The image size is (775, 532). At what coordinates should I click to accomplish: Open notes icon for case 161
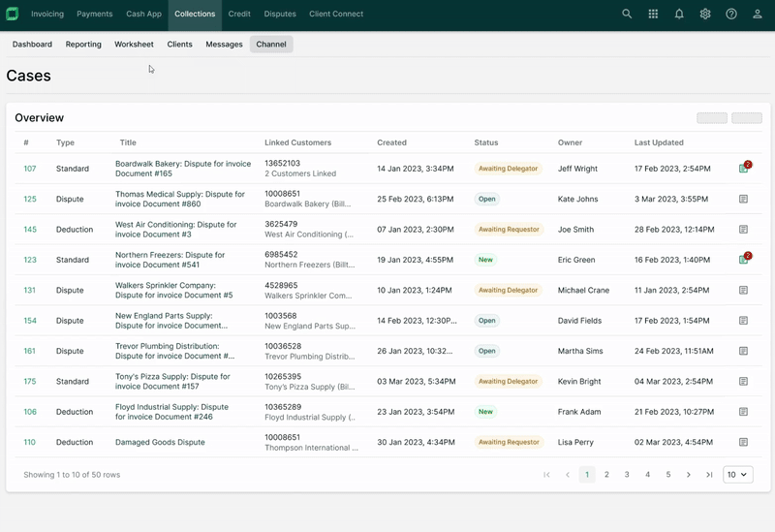743,351
